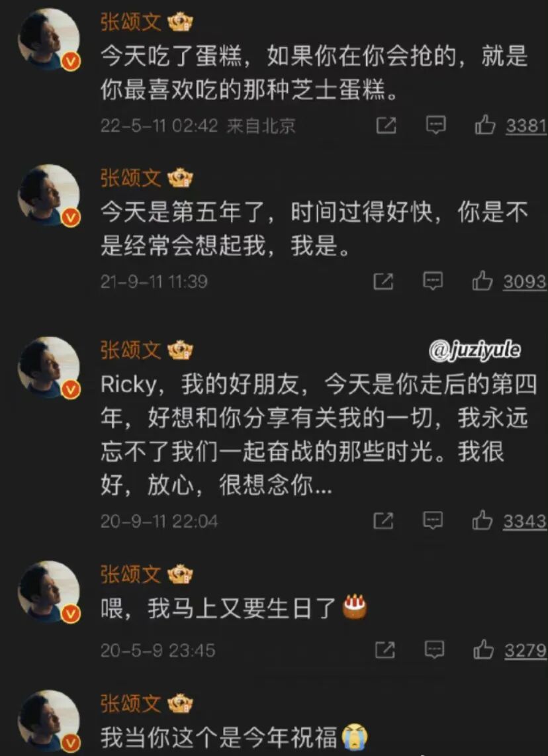Open comments on the 20-5-9 birthday post
Image resolution: width=548 pixels, height=756 pixels.
pyautogui.click(x=434, y=650)
